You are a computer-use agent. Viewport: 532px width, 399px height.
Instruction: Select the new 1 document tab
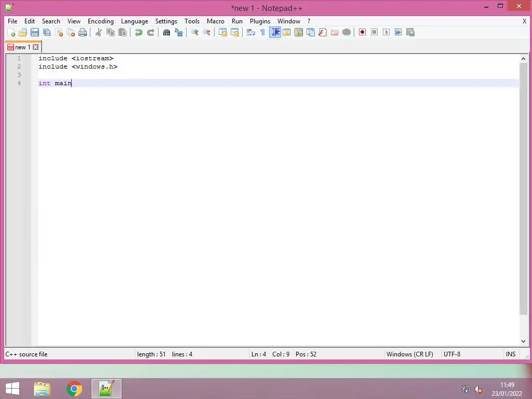[23, 47]
